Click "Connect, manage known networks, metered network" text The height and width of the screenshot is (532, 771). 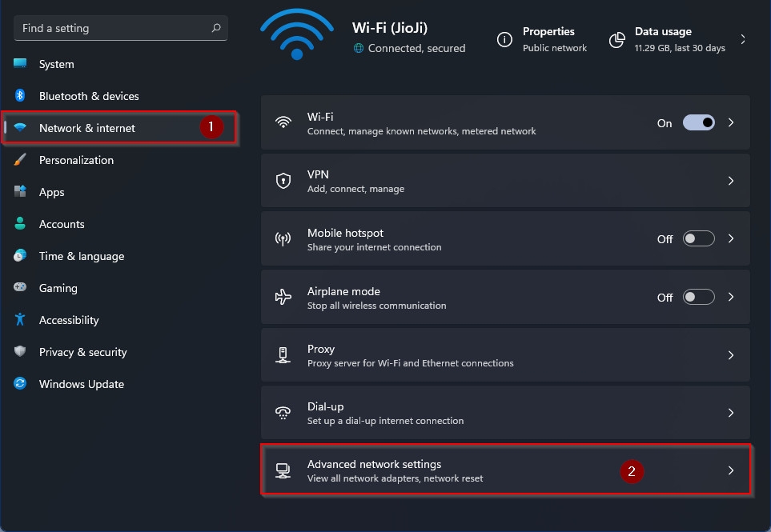(x=421, y=131)
